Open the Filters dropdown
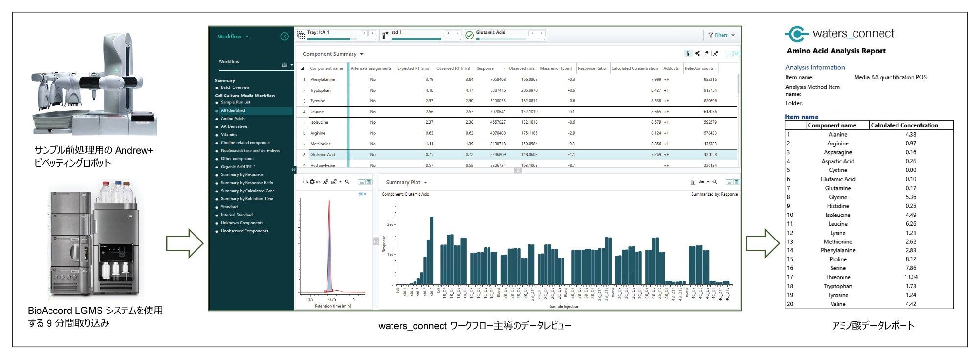Screen dimensions: 980x360 click(721, 35)
